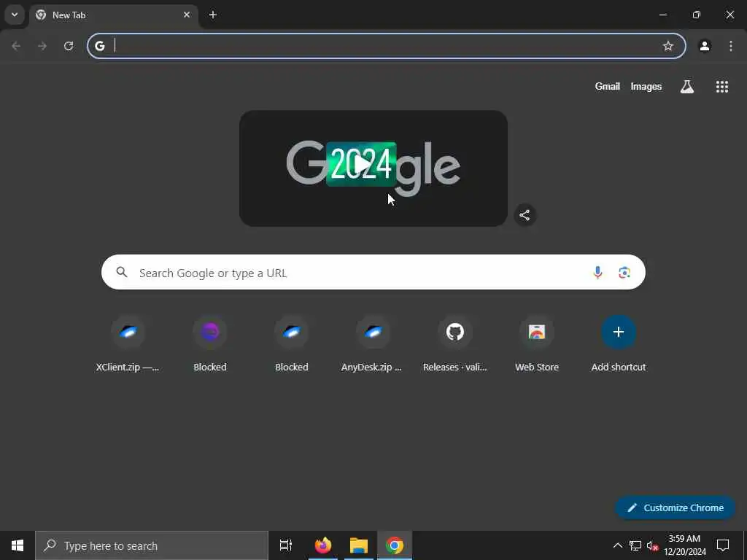Screen dimensions: 747x560
Task: Restore down the Chrome window
Action: point(697,15)
